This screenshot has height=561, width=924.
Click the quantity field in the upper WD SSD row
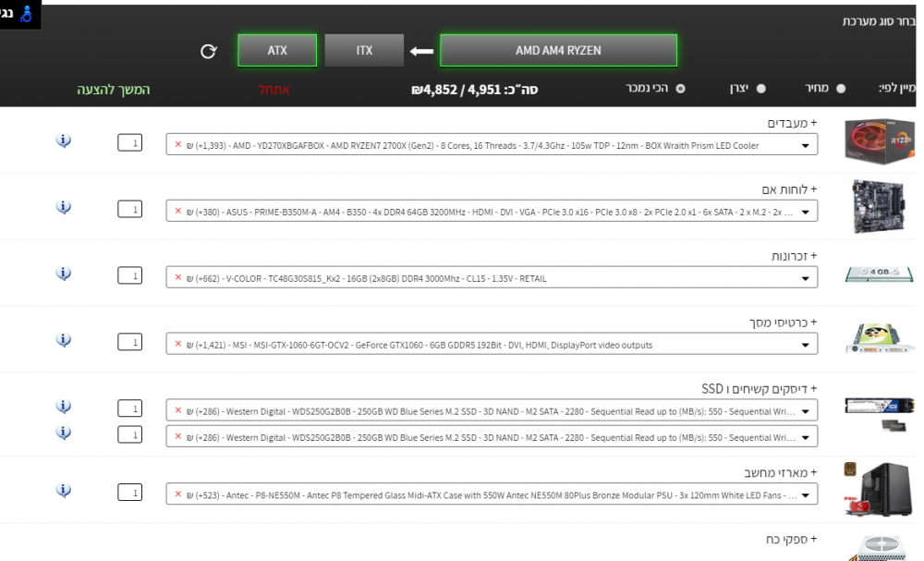point(129,409)
